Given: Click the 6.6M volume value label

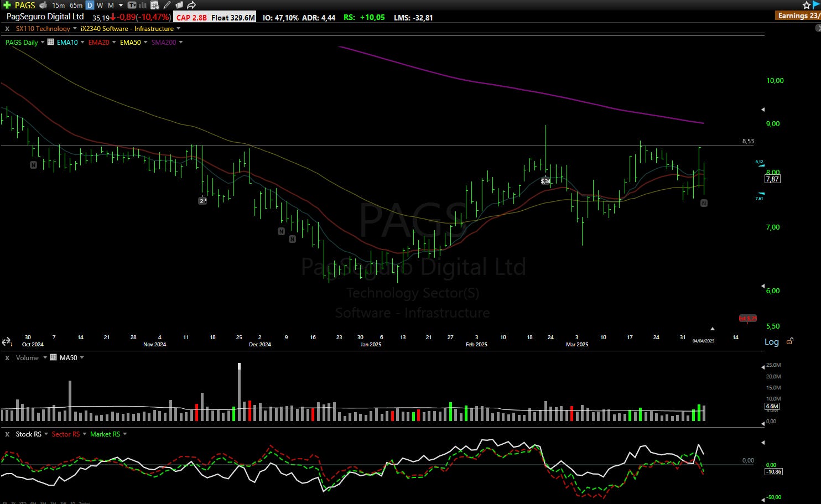Looking at the screenshot, I should click(772, 406).
